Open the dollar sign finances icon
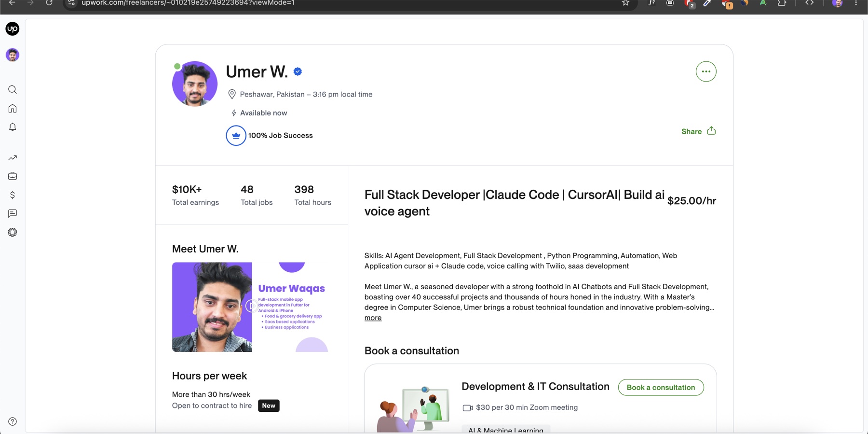The width and height of the screenshot is (868, 434). [x=13, y=195]
